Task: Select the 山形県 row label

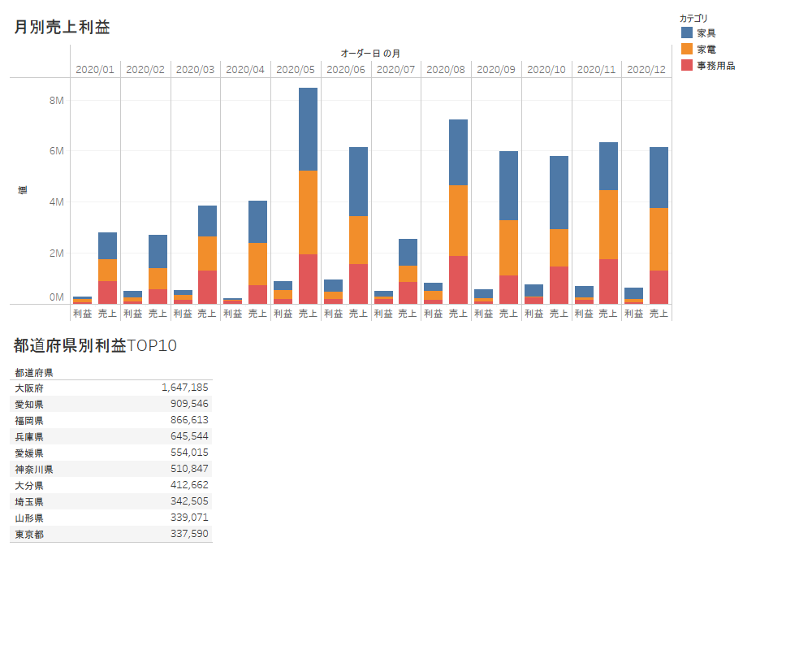Action: (x=29, y=518)
